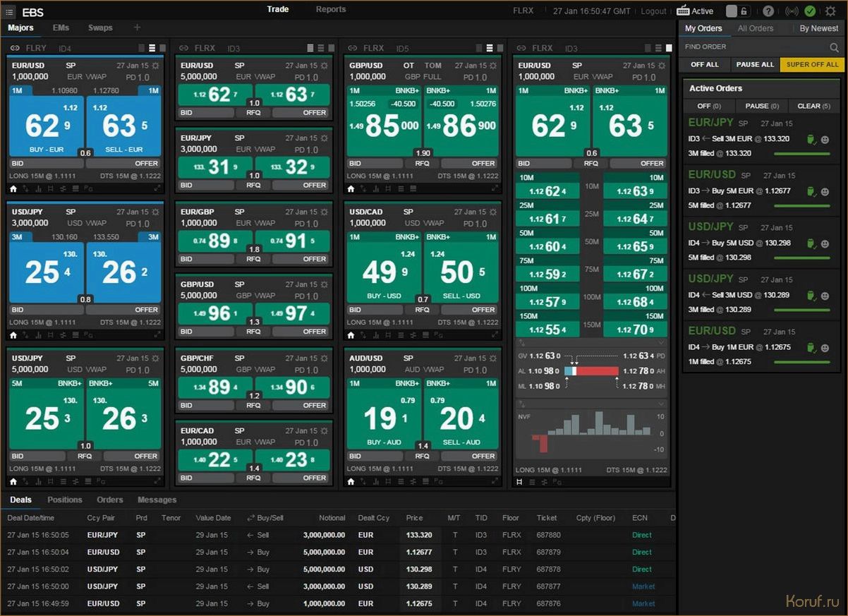Image resolution: width=848 pixels, height=616 pixels.
Task: Click the red-blue price range bar
Action: (591, 371)
